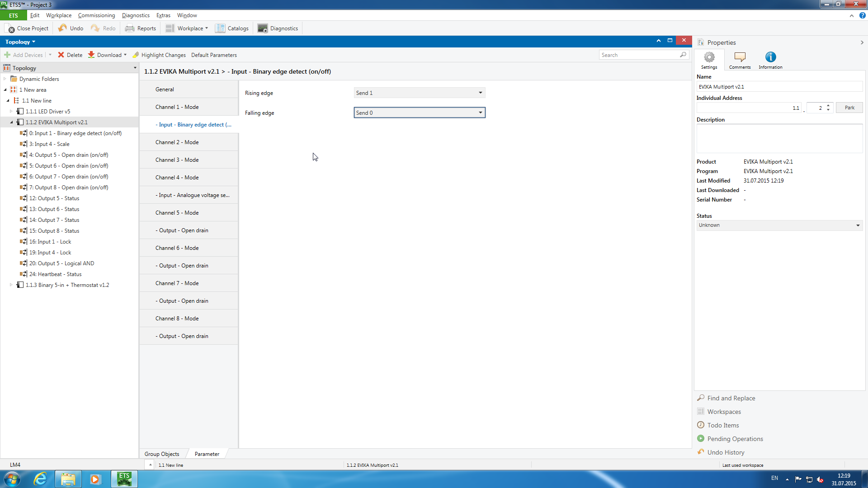Image resolution: width=868 pixels, height=488 pixels.
Task: Open Internet Explorer from the taskbar
Action: click(x=41, y=479)
